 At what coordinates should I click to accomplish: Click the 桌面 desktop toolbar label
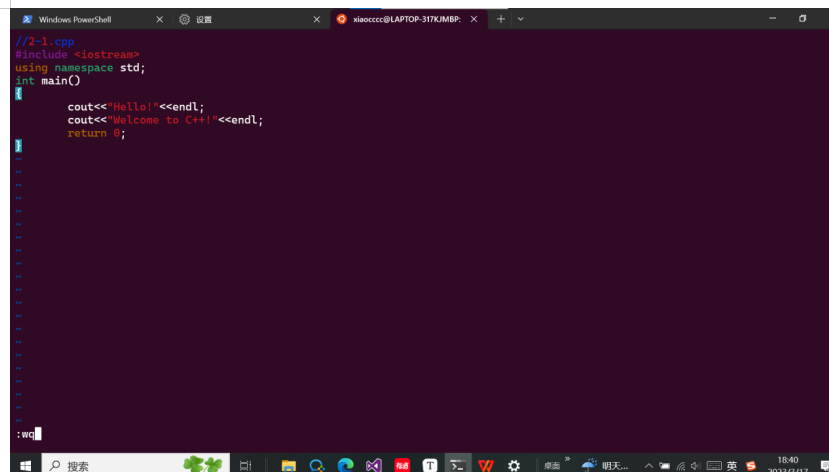click(x=552, y=466)
